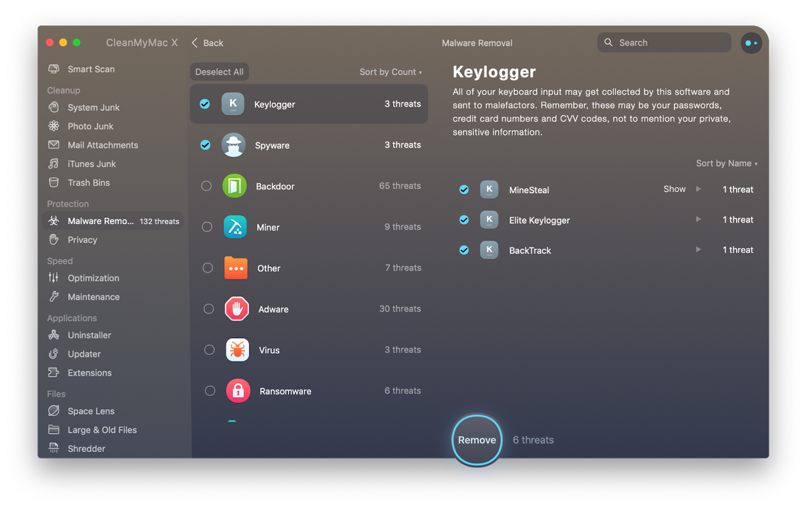Select the Adware category checkbox
Screen dimensions: 812x508
coord(208,309)
